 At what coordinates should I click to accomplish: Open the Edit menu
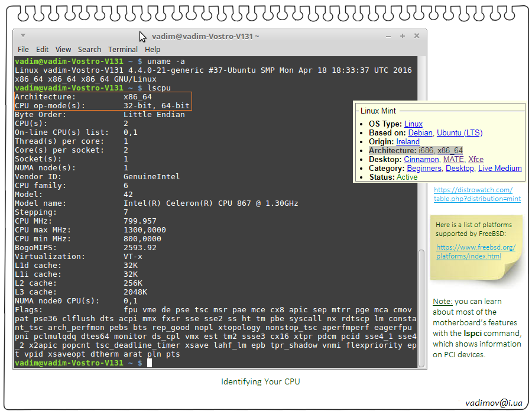coord(42,50)
